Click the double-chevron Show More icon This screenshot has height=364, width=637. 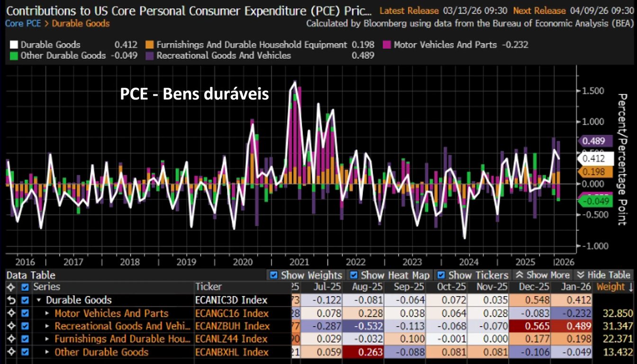point(519,275)
